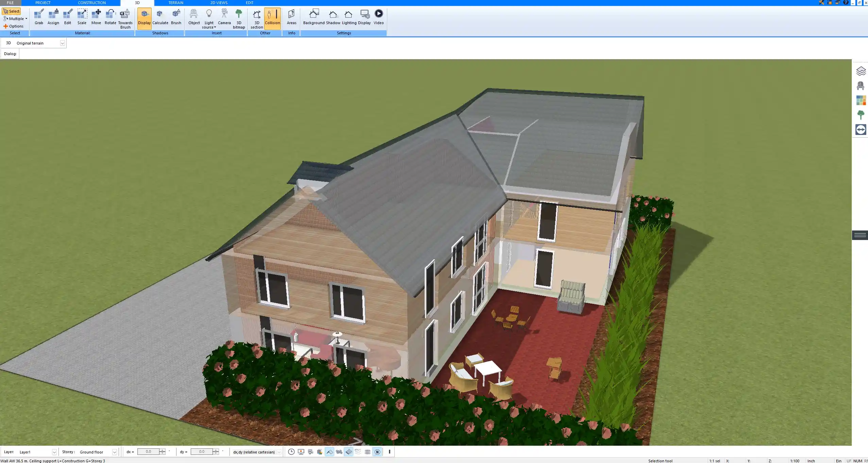868x463 pixels.
Task: Expand the Original terrain dropdown
Action: tap(62, 43)
